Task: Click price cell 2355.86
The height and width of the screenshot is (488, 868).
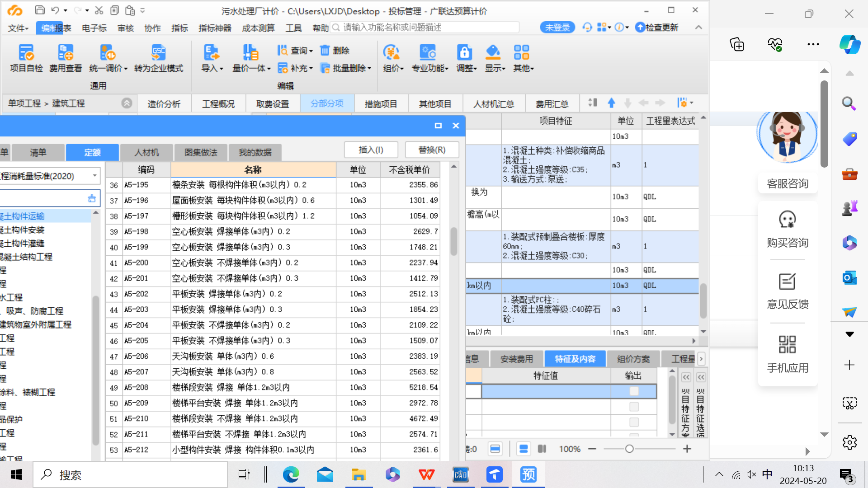Action: click(x=410, y=185)
